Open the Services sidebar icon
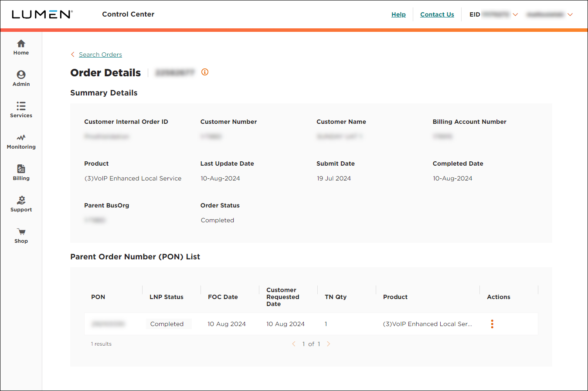The height and width of the screenshot is (391, 588). (x=21, y=109)
